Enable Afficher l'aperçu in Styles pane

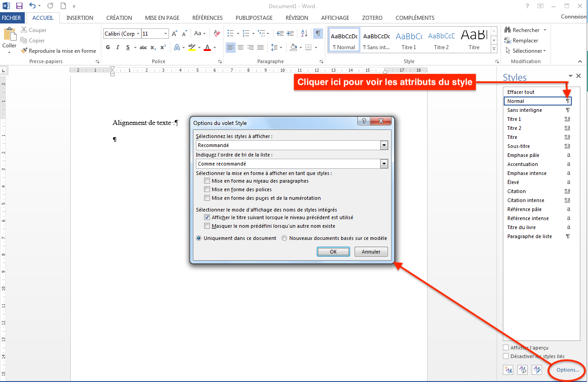click(x=506, y=348)
